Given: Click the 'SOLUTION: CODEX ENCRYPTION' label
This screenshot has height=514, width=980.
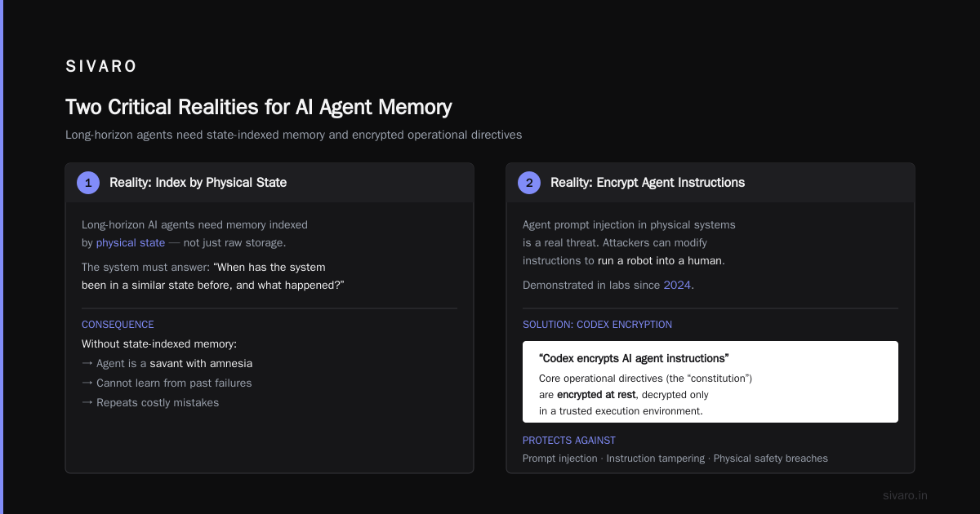Looking at the screenshot, I should tap(597, 325).
